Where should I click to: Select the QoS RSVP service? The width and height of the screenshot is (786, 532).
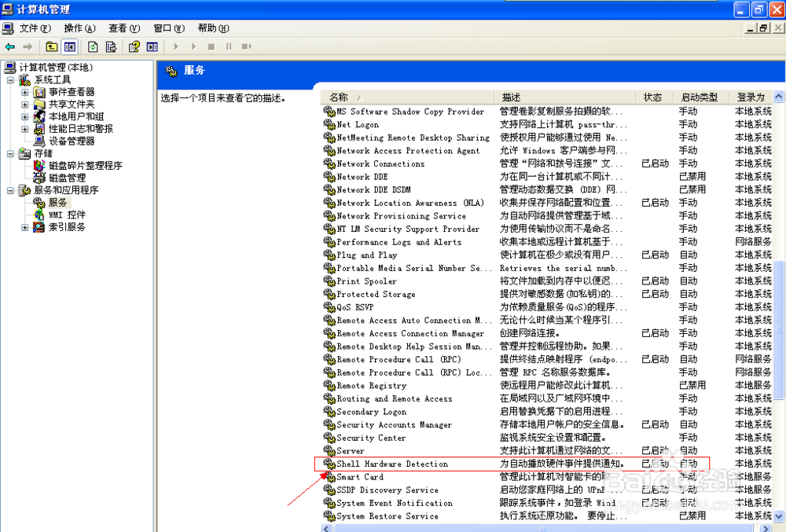coord(546,307)
